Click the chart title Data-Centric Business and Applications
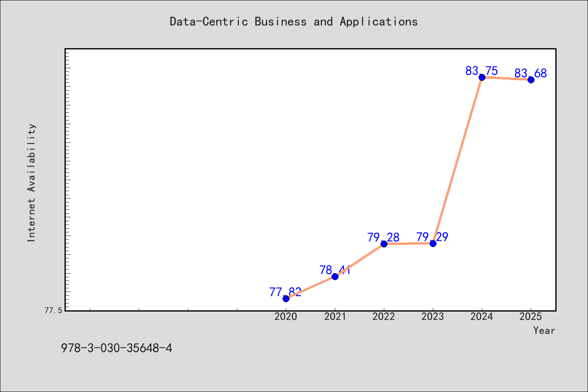This screenshot has width=588, height=392. 294,22
